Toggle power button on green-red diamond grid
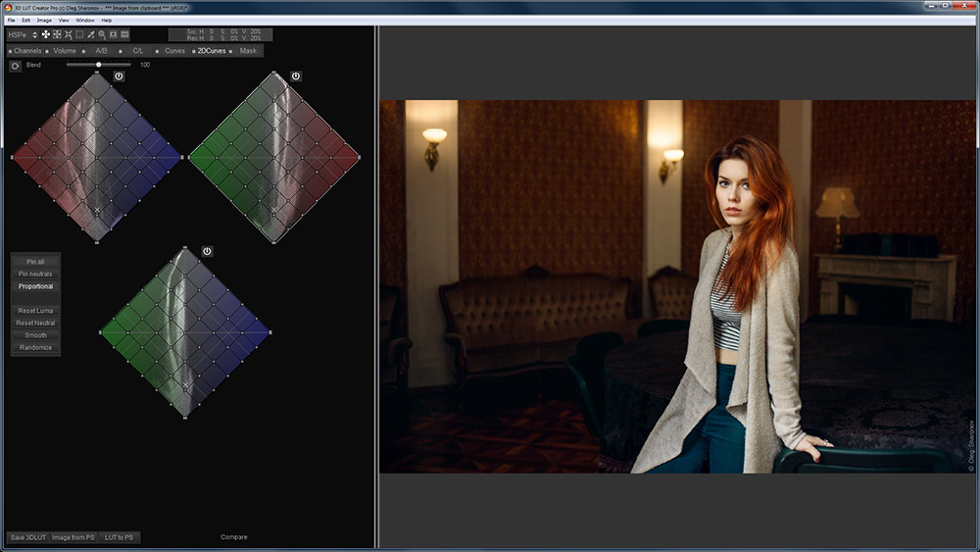 (296, 75)
